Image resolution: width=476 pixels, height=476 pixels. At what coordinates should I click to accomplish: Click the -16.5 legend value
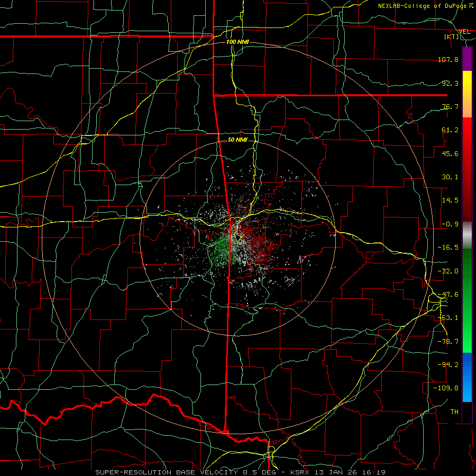coord(448,248)
